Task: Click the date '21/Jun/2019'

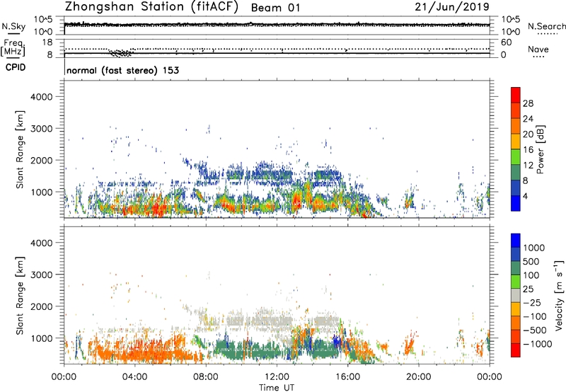Action: click(452, 7)
